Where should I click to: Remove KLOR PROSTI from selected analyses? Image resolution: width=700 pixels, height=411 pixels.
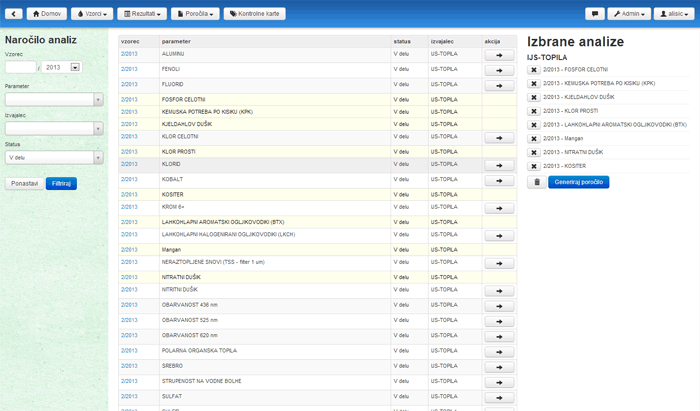533,112
